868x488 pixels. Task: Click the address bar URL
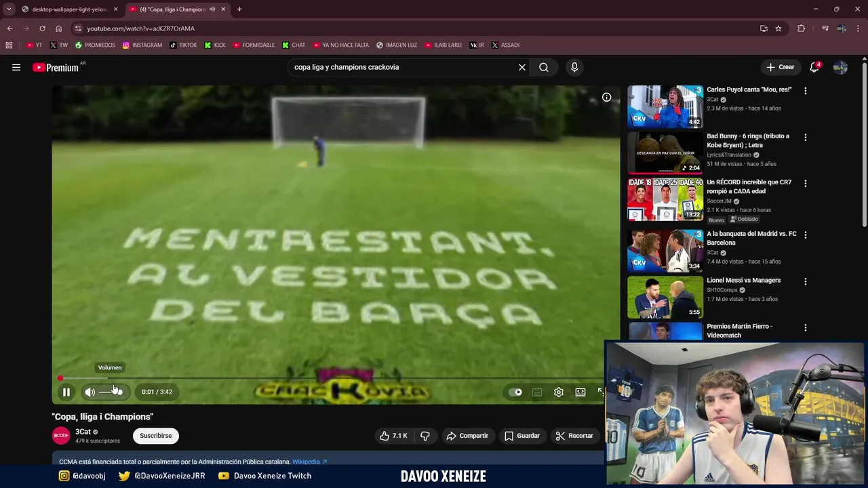coord(140,28)
